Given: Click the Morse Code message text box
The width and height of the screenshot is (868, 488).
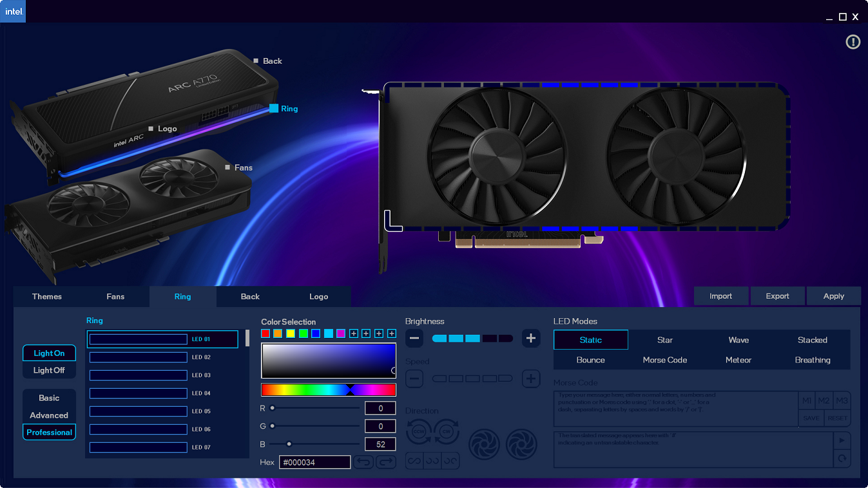Looking at the screenshot, I should click(x=676, y=409).
